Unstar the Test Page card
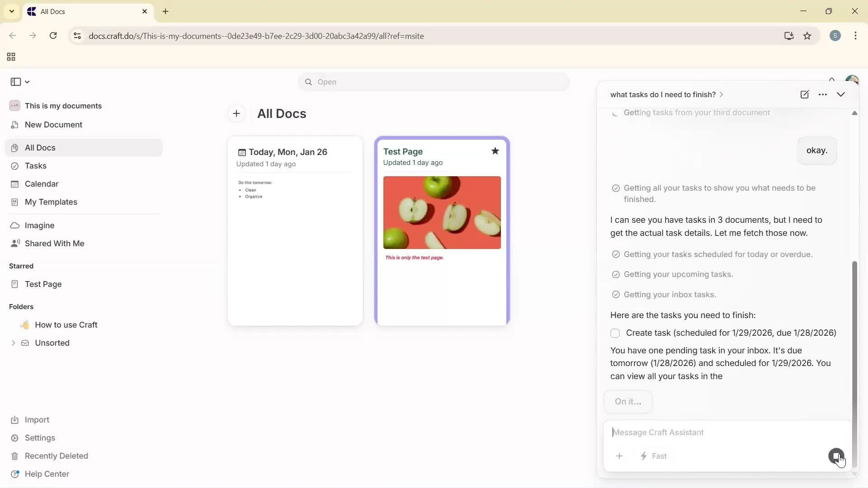The height and width of the screenshot is (488, 868). tap(495, 151)
